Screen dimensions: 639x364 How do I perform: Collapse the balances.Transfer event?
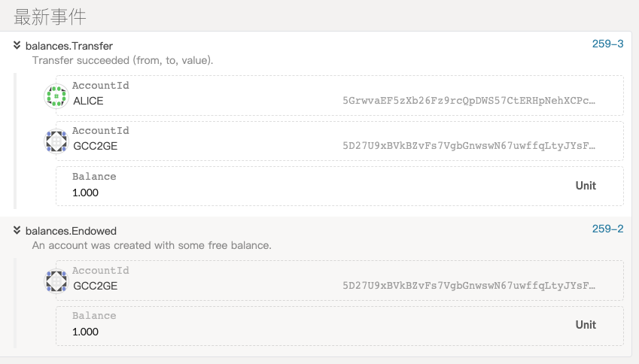pos(17,45)
